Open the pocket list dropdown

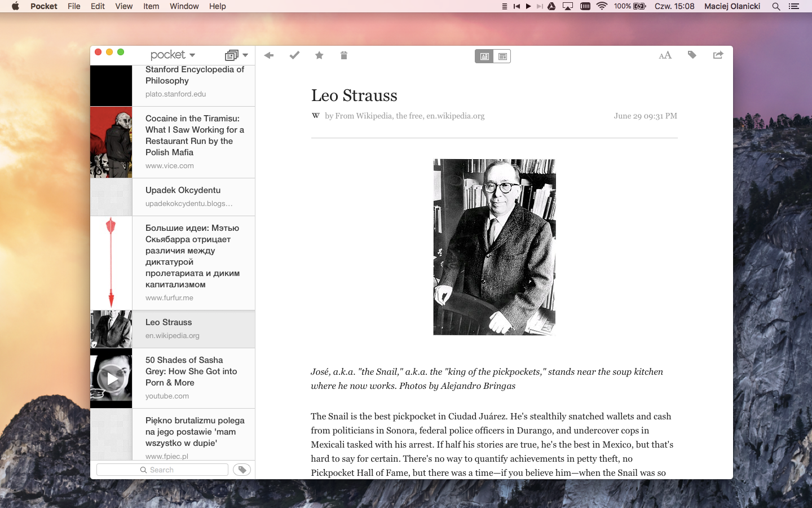click(173, 55)
